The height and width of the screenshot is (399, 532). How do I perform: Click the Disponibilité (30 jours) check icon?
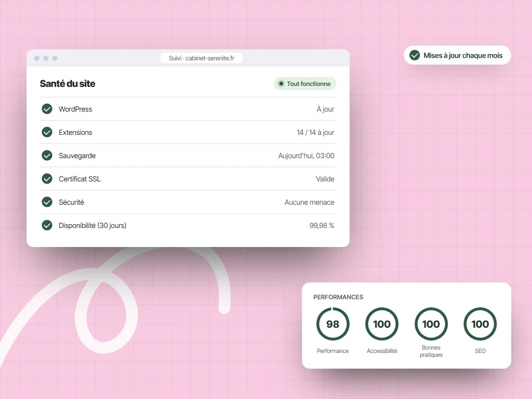(x=47, y=225)
